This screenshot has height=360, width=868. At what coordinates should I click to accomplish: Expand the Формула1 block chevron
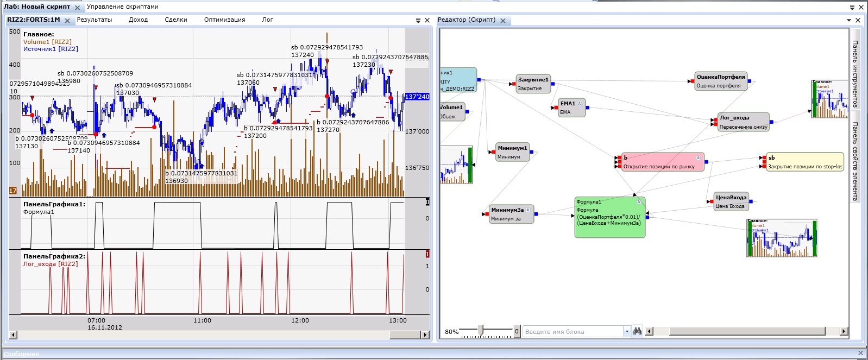(639, 202)
